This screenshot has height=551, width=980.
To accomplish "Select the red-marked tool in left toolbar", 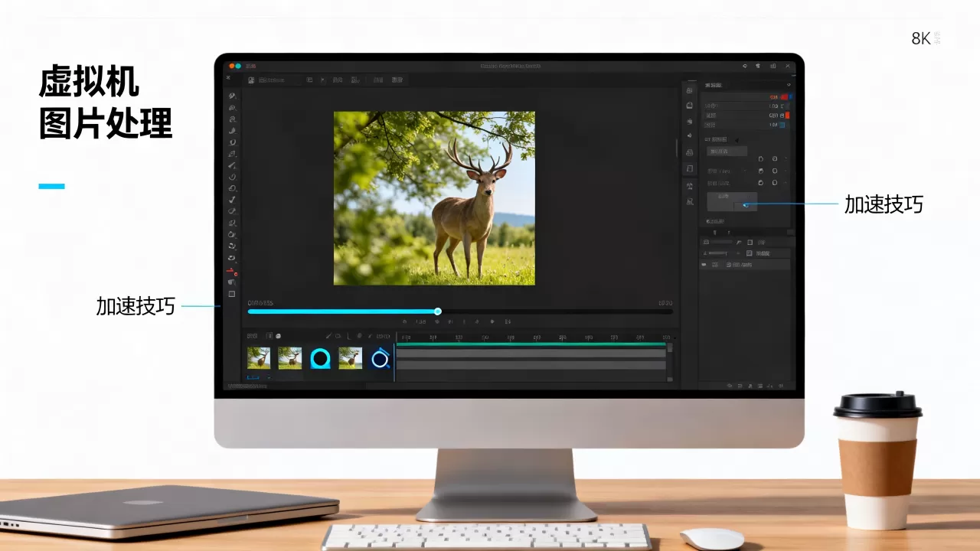I will point(232,270).
